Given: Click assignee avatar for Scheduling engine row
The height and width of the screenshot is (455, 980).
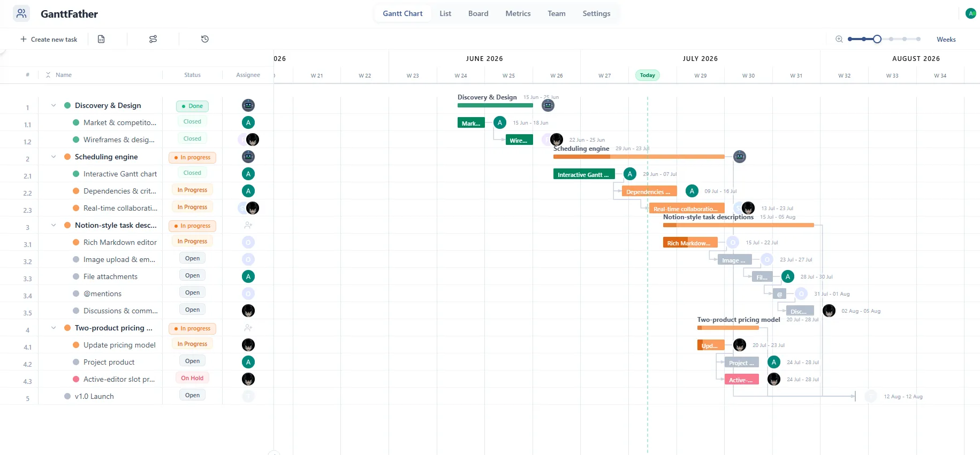Looking at the screenshot, I should click(248, 157).
